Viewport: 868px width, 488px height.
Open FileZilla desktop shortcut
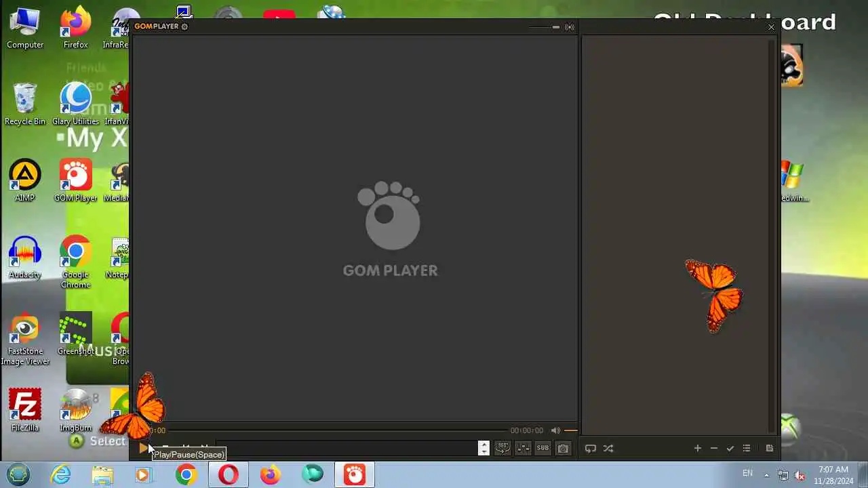click(x=25, y=411)
